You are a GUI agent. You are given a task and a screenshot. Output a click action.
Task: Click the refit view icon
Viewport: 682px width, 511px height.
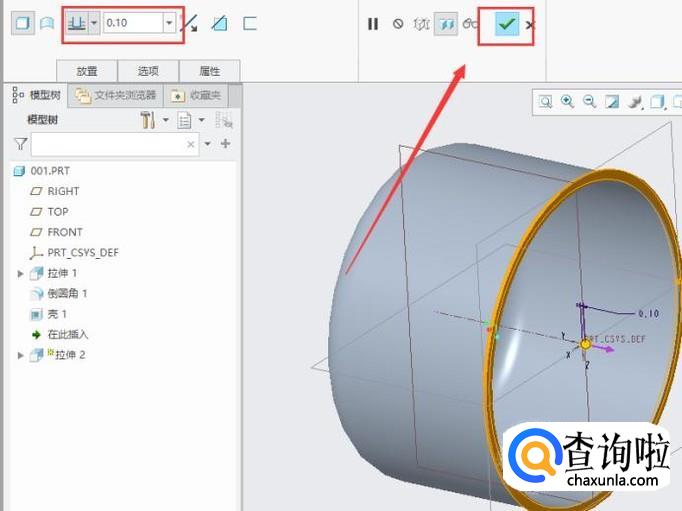point(545,102)
